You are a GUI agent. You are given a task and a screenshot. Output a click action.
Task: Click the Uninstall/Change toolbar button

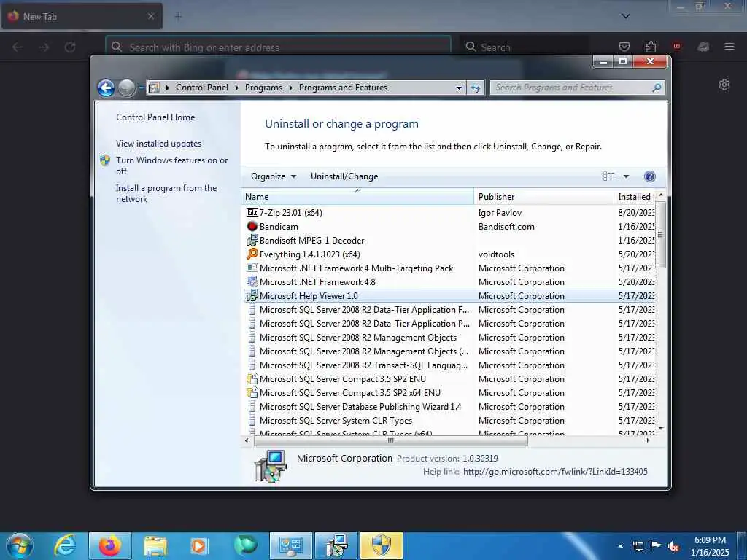click(344, 176)
